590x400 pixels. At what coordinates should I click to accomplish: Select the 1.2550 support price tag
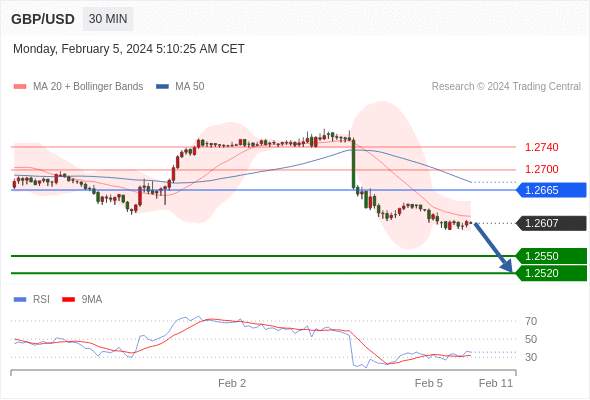552,256
